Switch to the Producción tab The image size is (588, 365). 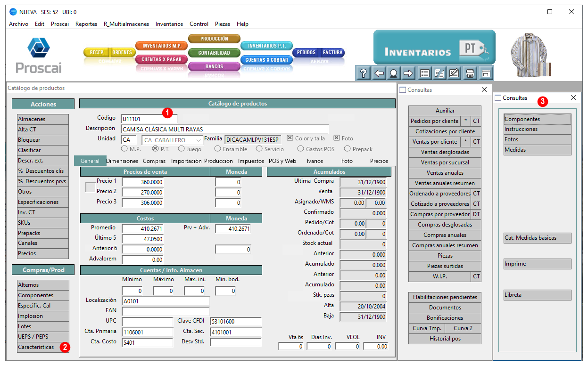point(218,161)
